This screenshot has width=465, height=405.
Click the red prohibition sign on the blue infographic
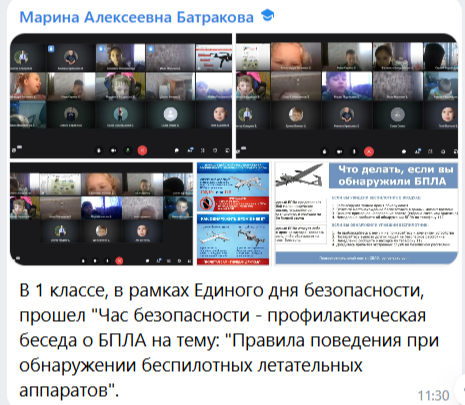pos(206,203)
